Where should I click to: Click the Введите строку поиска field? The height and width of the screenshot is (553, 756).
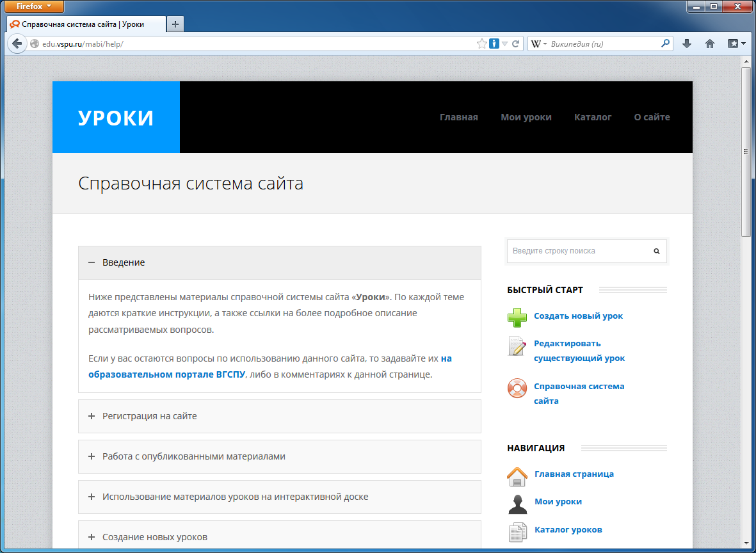(x=576, y=252)
